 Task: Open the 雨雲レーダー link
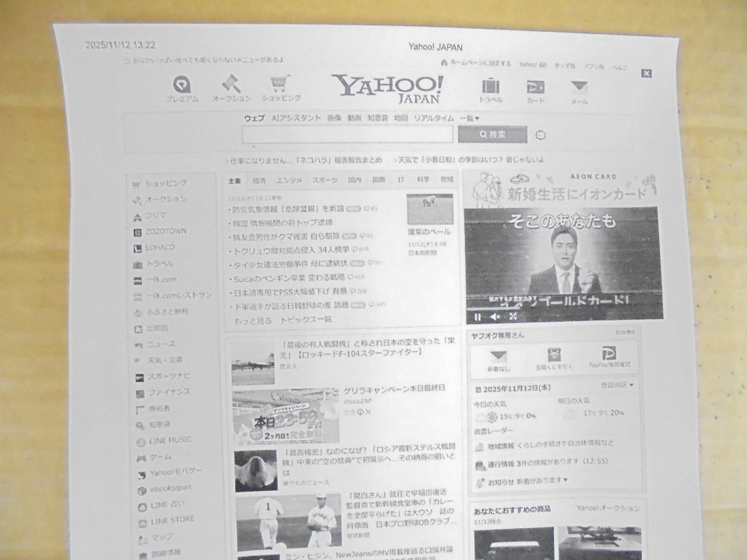(x=494, y=431)
